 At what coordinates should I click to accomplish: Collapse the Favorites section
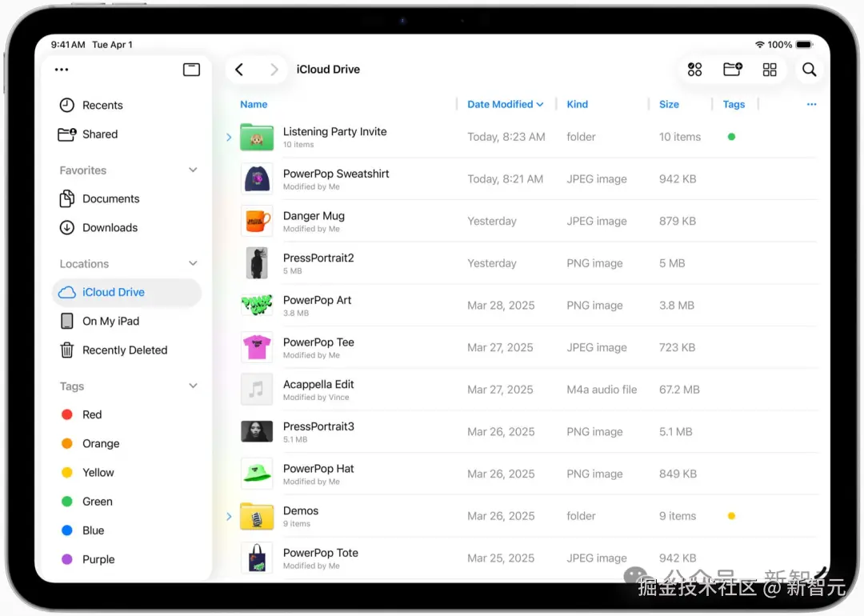pyautogui.click(x=193, y=170)
